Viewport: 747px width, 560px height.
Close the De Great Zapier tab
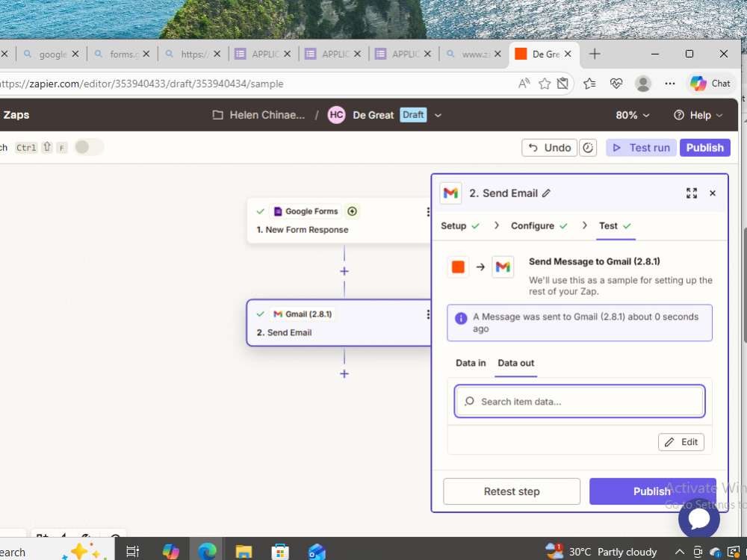pos(568,54)
